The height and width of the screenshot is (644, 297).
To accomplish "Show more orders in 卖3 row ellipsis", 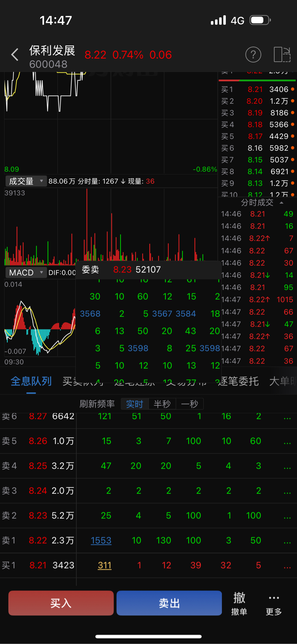I will (287, 492).
